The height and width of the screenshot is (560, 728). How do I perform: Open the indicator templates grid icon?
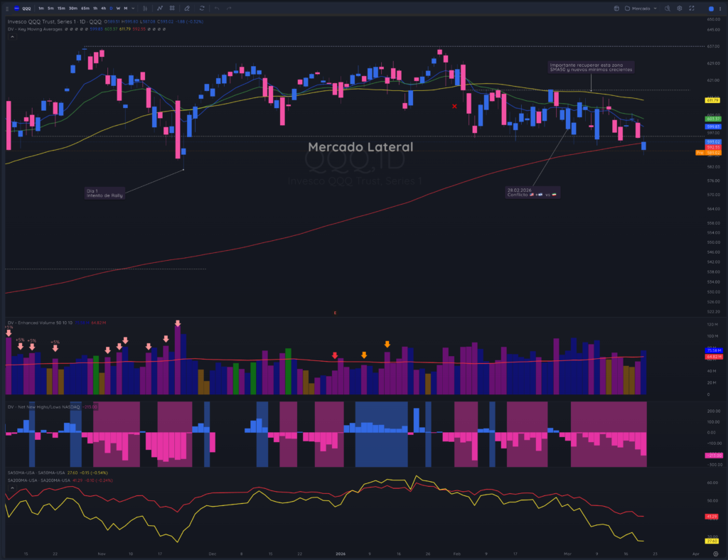point(172,9)
